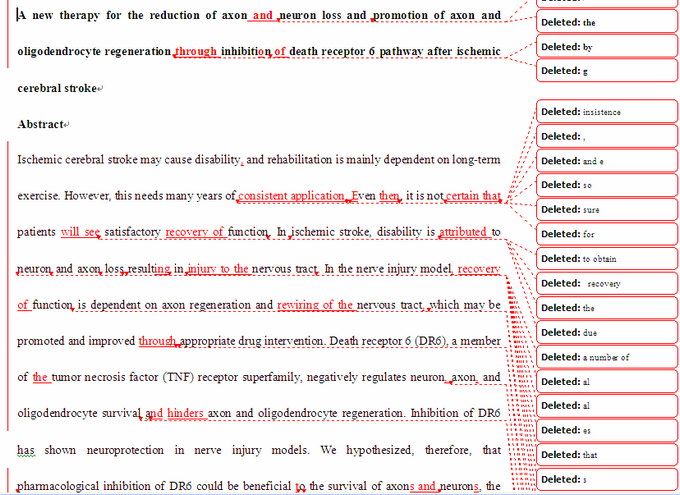Click the "Deleted: that" revision balloon
The height and width of the screenshot is (495, 680).
pos(604,455)
